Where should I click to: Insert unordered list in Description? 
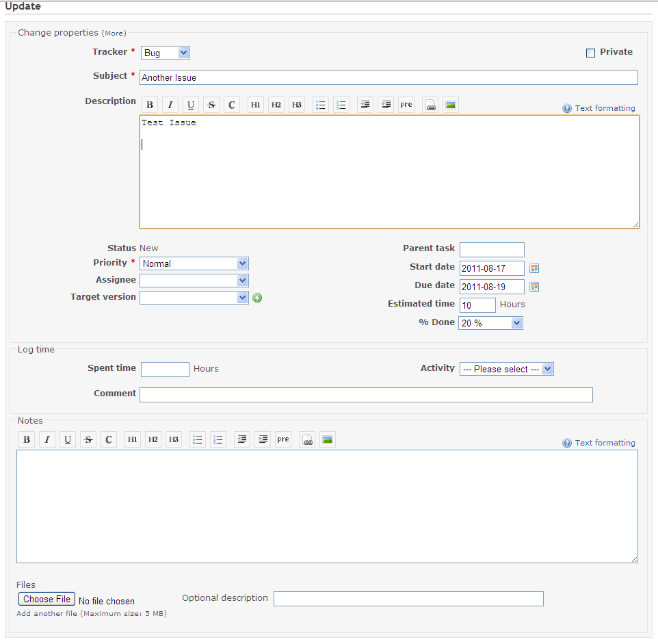[x=321, y=105]
